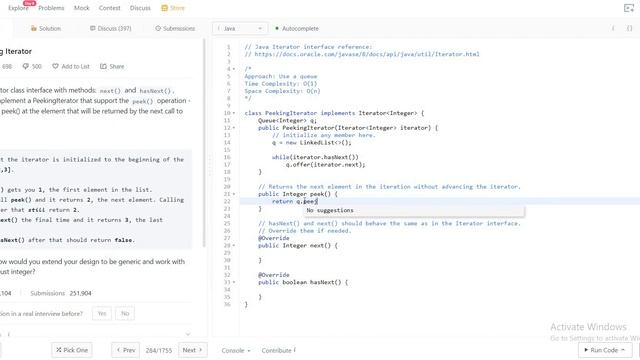Switch to the Solution tab

pyautogui.click(x=46, y=28)
